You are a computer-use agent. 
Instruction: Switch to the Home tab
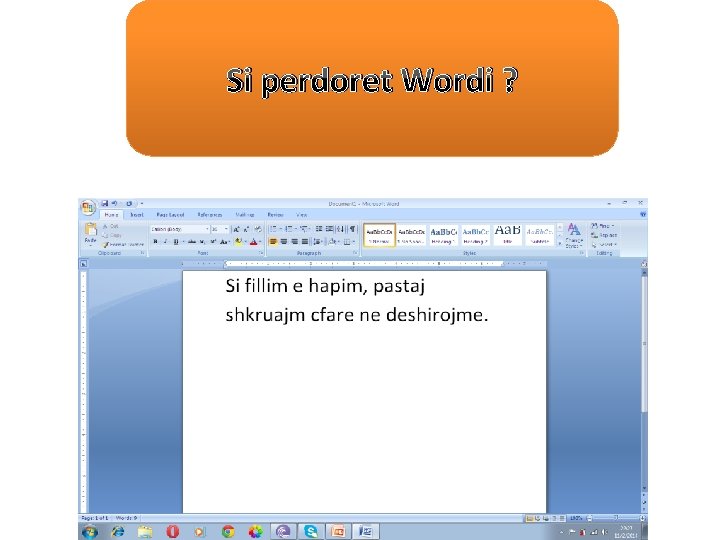(111, 214)
